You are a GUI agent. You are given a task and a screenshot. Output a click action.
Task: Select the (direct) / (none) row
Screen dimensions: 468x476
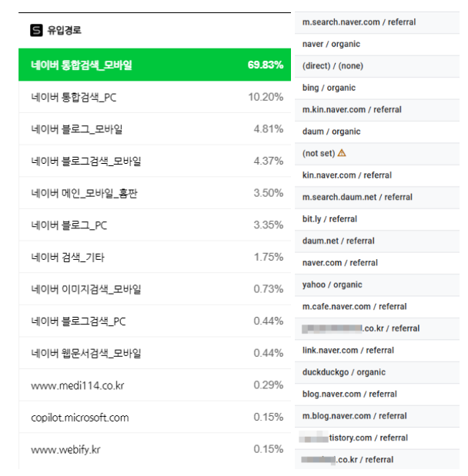tap(377, 66)
